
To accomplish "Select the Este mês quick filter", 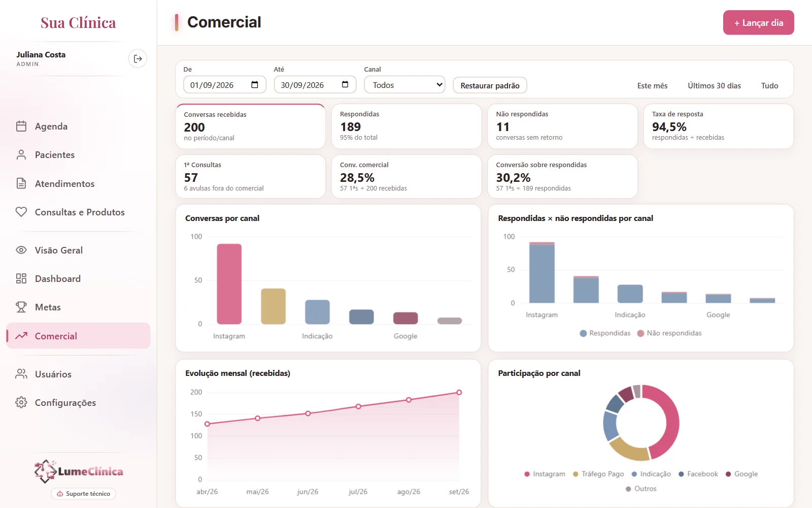I will [652, 85].
